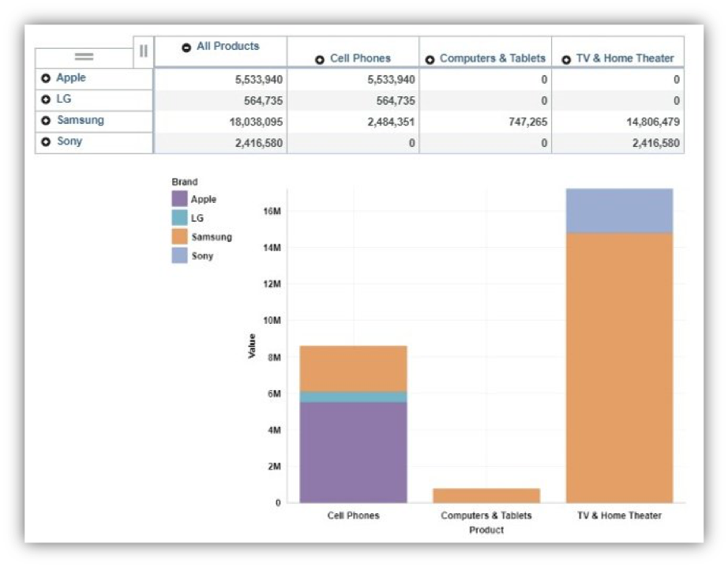Toggle the Apple series in the legend
Viewport: 728px width, 567px height.
click(x=202, y=199)
